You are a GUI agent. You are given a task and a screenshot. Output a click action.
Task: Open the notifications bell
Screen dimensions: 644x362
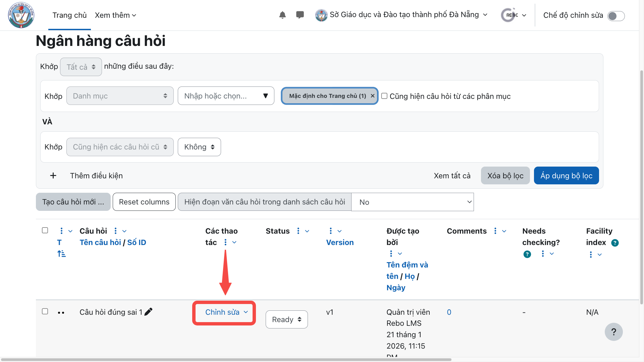tap(282, 15)
